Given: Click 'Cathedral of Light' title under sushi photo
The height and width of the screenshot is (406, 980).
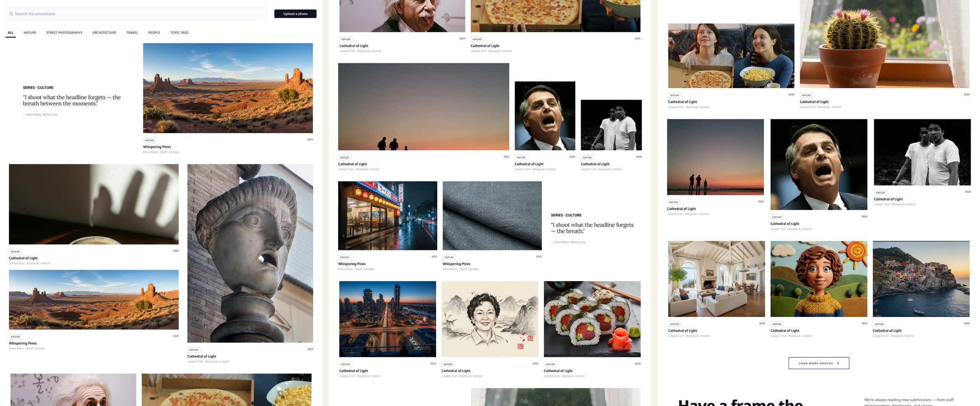Looking at the screenshot, I should tap(558, 371).
